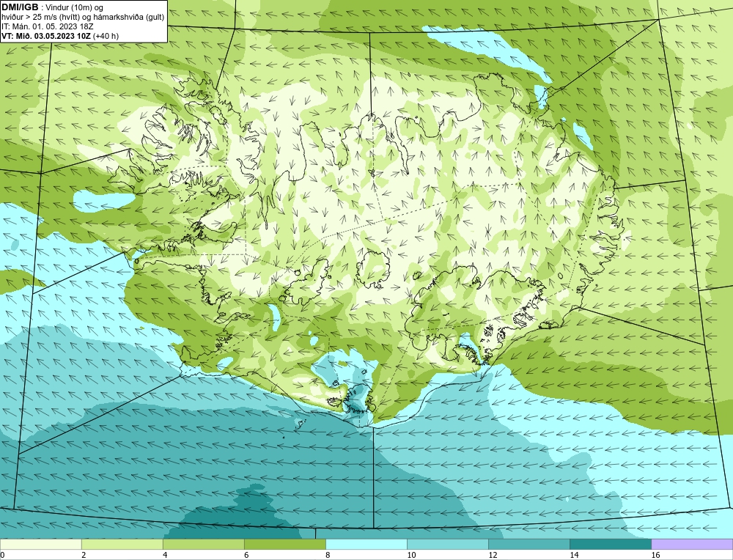
Task: Click the scale label '16'
Action: pyautogui.click(x=655, y=555)
